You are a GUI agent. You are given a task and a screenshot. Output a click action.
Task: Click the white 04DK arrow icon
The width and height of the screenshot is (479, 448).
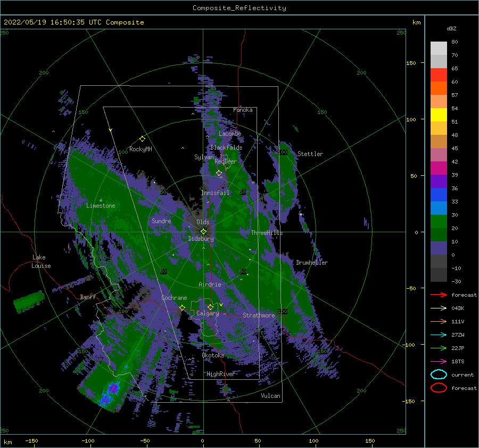(439, 308)
